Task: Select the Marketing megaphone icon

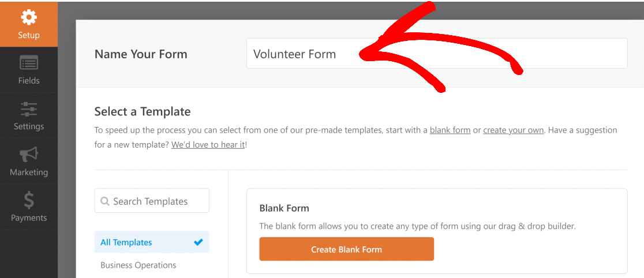Action: [29, 155]
